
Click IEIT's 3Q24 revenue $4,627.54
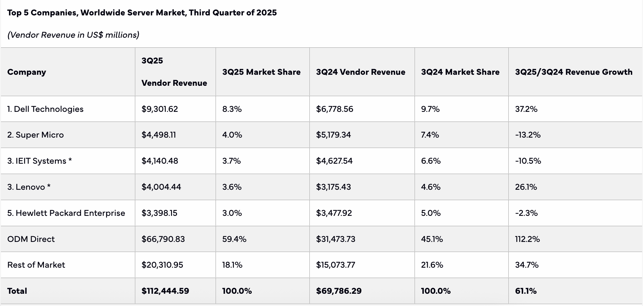click(x=335, y=161)
